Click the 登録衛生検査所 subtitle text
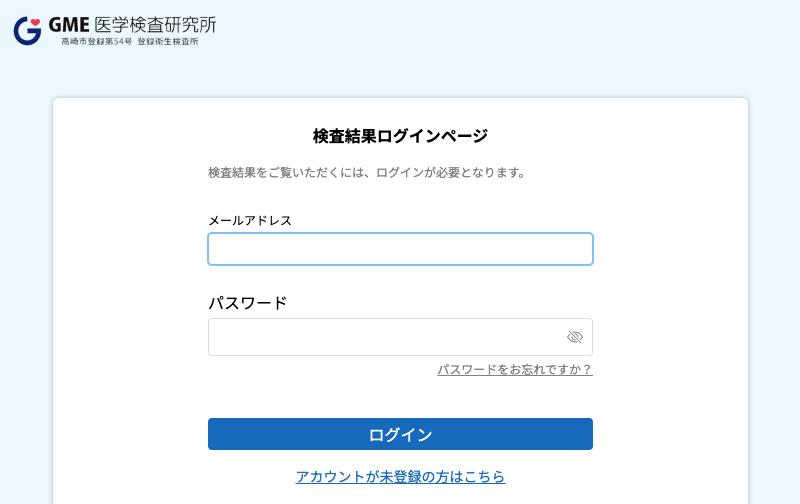The image size is (800, 504). click(x=168, y=42)
